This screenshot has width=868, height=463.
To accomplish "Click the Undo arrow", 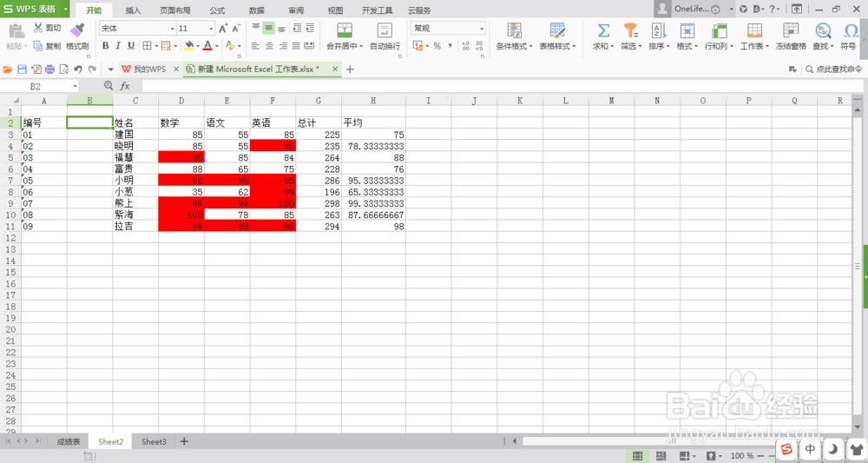I will coord(78,69).
